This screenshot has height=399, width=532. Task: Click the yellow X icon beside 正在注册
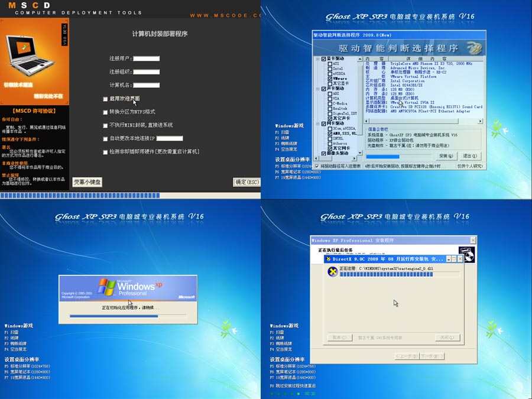click(x=333, y=271)
